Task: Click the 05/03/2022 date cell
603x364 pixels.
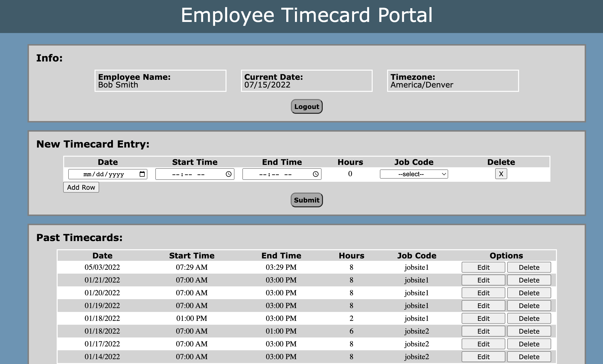Action: tap(102, 267)
